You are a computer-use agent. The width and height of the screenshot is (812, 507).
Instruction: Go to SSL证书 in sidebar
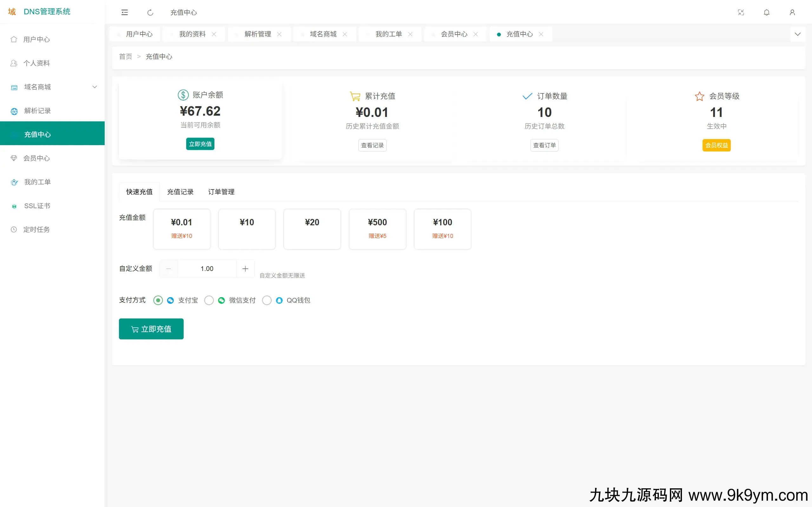point(37,206)
